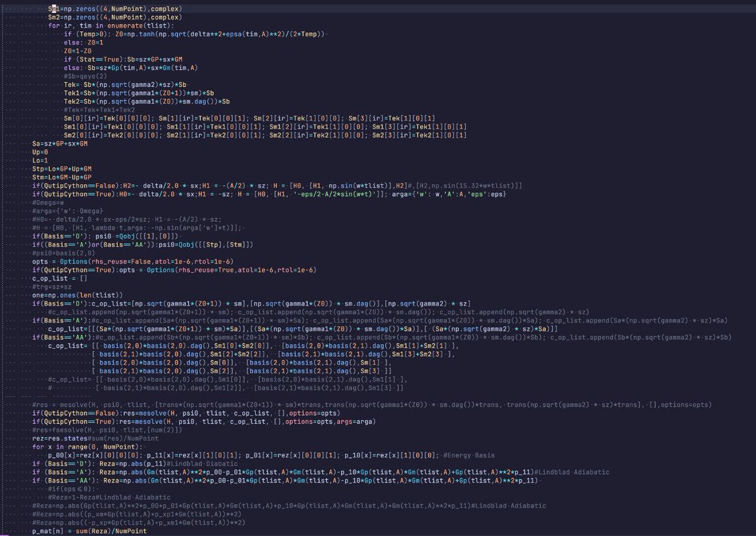Select the 'Z0=1-Z0' line

(78, 51)
